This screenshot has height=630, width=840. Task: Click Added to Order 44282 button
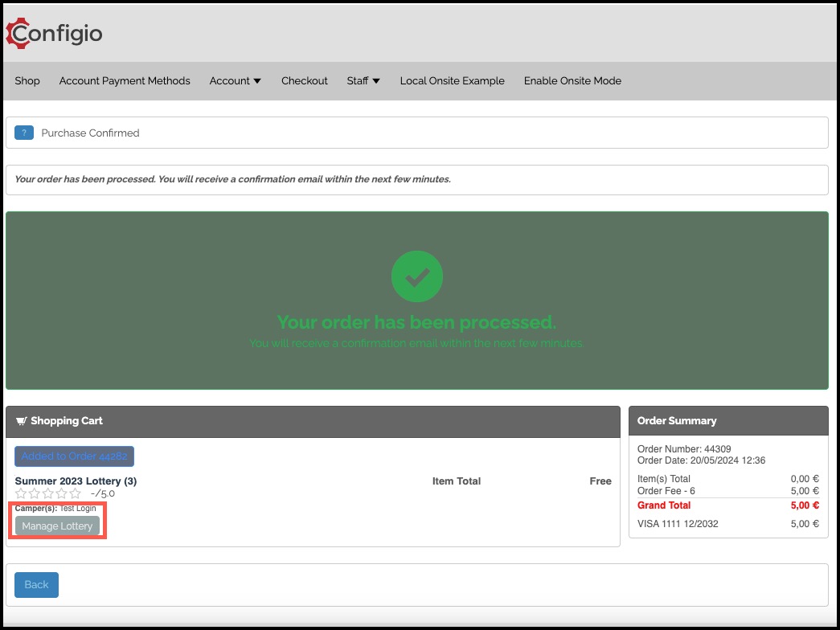pos(75,456)
